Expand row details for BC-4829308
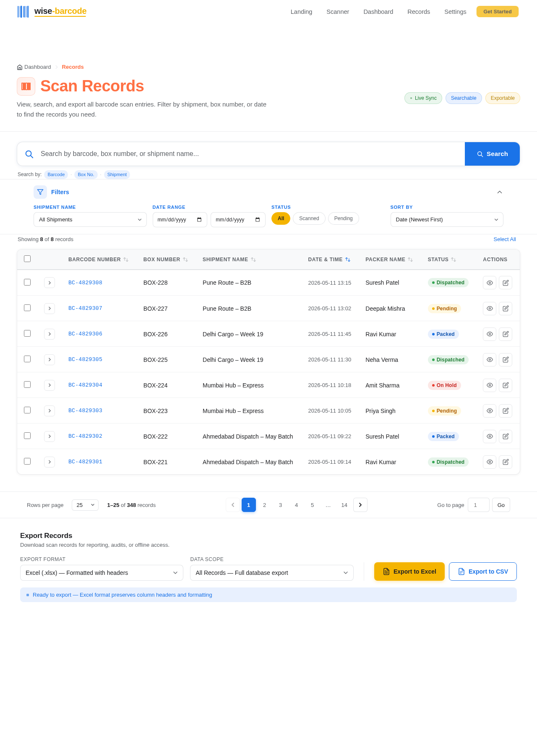Image resolution: width=537 pixels, height=756 pixels. [x=50, y=283]
